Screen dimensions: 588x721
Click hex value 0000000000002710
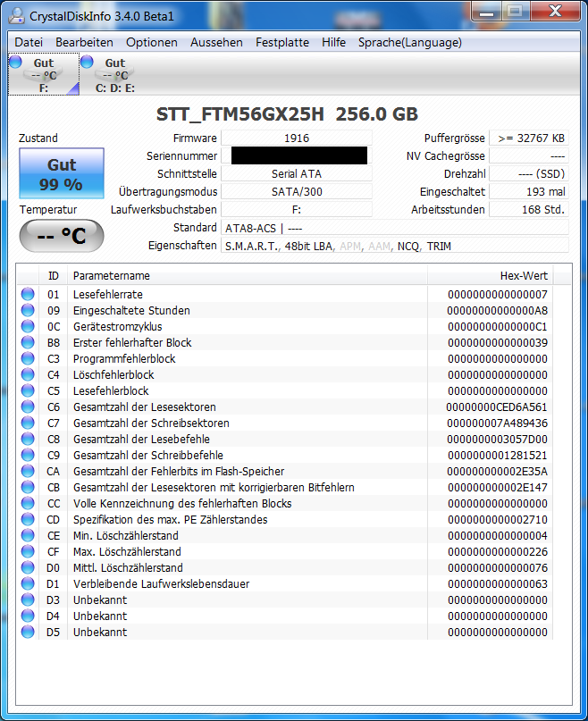498,520
